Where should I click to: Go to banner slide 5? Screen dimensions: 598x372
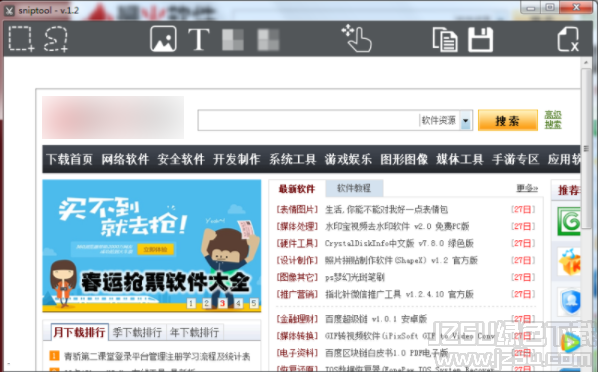254,303
